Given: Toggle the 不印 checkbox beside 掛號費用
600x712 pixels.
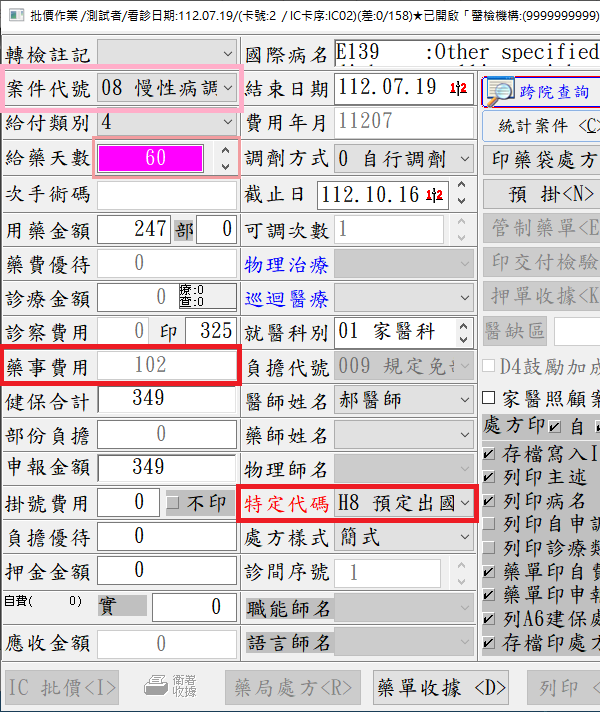Looking at the screenshot, I should point(174,503).
